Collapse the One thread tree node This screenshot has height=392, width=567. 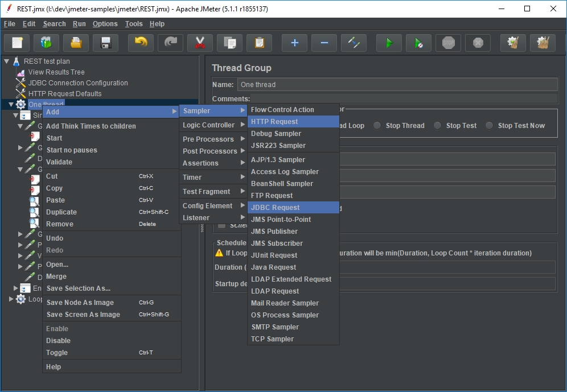coord(11,105)
